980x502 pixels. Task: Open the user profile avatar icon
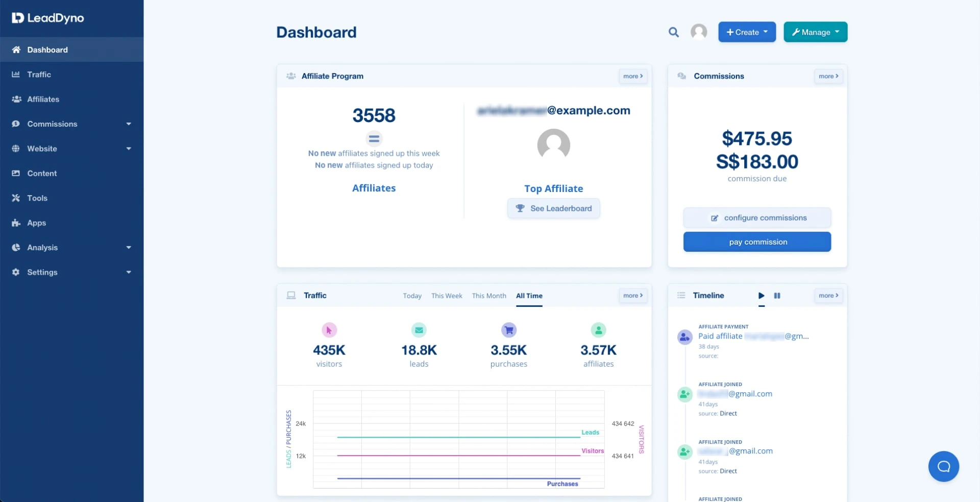(699, 32)
